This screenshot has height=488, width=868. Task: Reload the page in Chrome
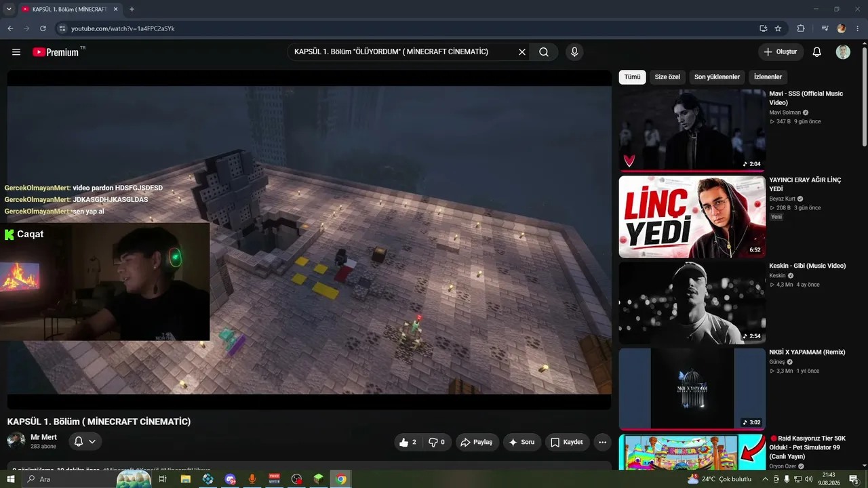point(43,28)
